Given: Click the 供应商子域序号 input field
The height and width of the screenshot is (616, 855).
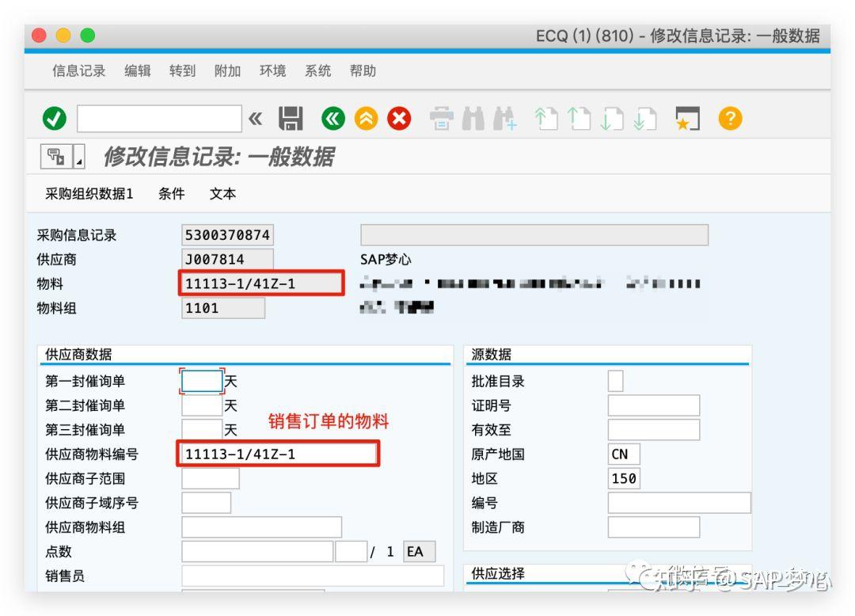Looking at the screenshot, I should click(206, 503).
